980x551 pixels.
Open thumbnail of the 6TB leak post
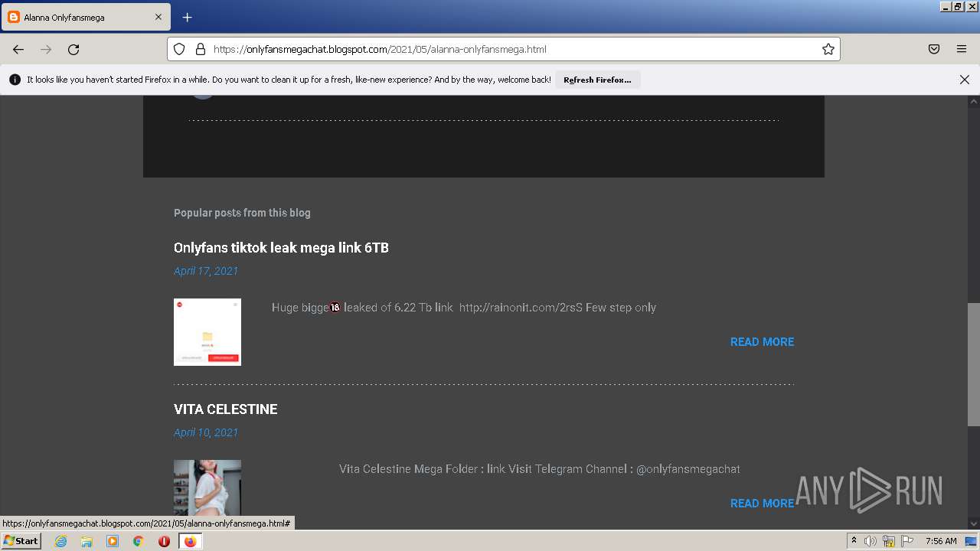[207, 332]
